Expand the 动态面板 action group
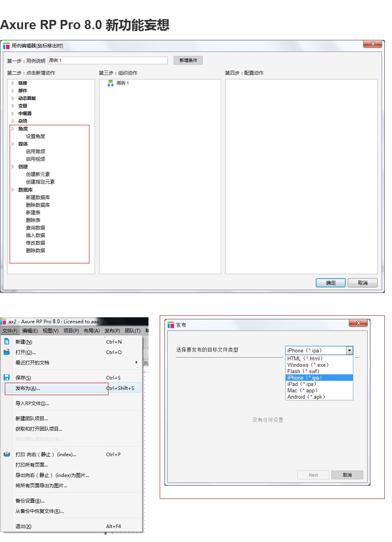Viewport: 392px width, 542px height. tap(13, 98)
